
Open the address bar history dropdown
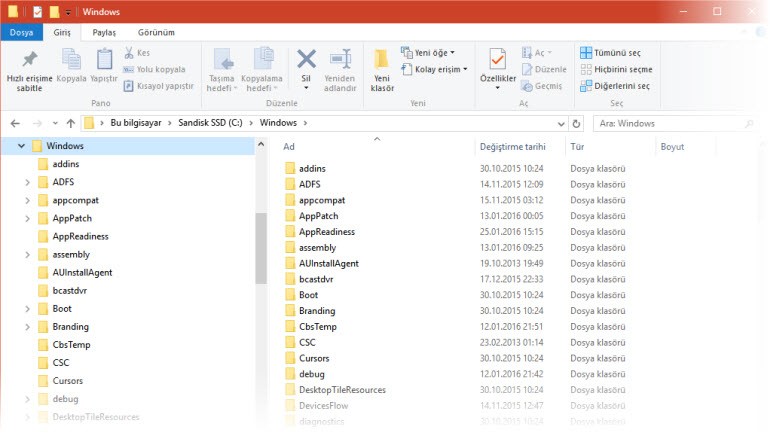561,124
